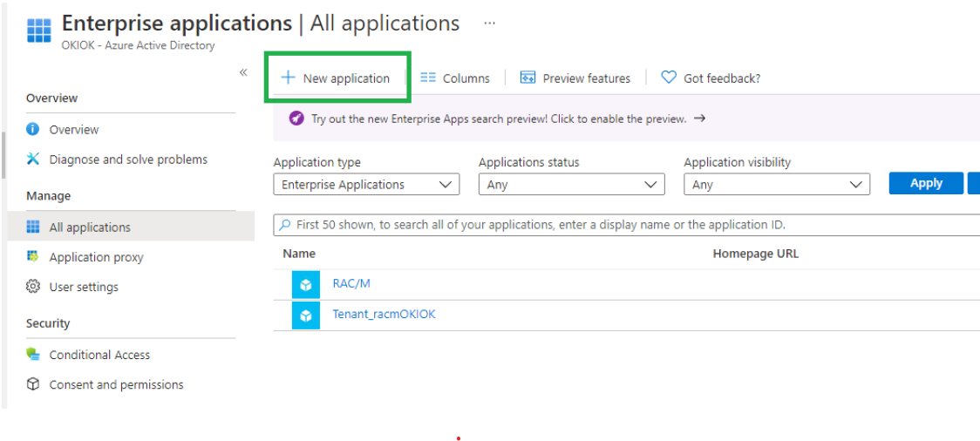Click the Diagnose wrench icon
980x441 pixels.
[33, 159]
